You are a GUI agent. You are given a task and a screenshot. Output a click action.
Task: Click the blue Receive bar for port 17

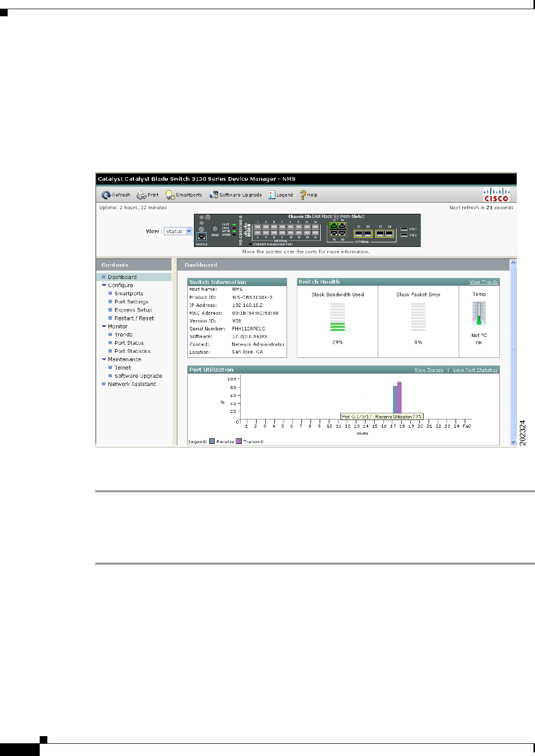pos(395,400)
